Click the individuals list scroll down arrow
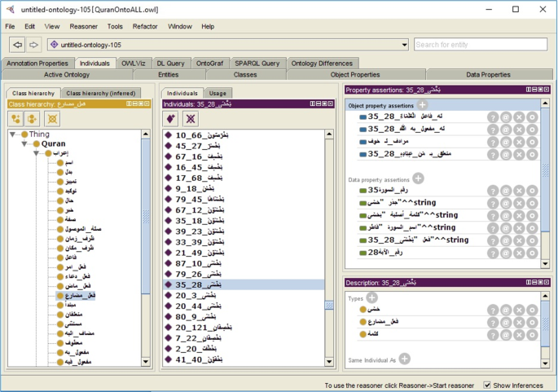Image resolution: width=558 pixels, height=392 pixels. click(x=329, y=362)
